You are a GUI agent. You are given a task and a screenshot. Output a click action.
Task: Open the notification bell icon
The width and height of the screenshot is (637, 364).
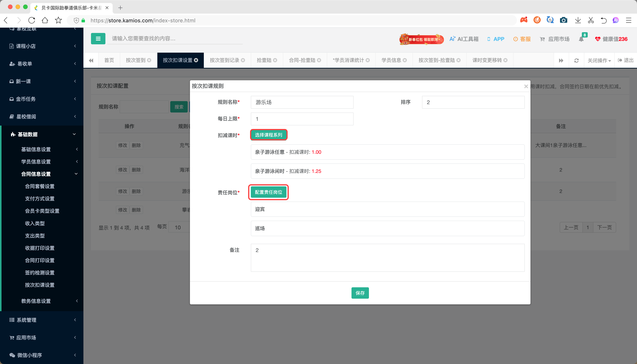(x=581, y=39)
